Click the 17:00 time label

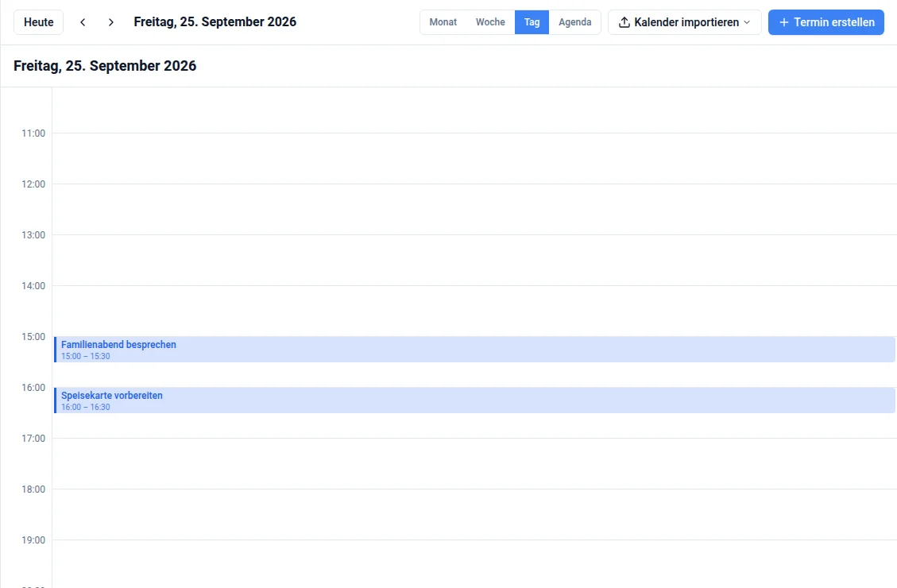click(33, 439)
